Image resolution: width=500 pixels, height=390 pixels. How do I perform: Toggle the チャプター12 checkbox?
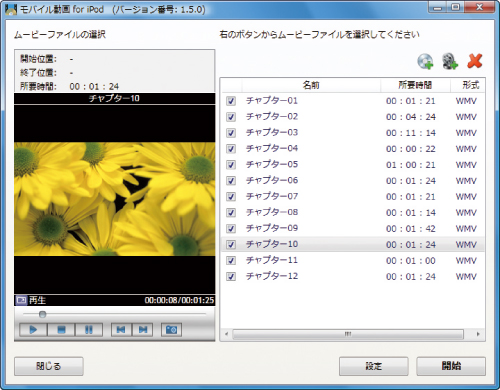tap(231, 276)
